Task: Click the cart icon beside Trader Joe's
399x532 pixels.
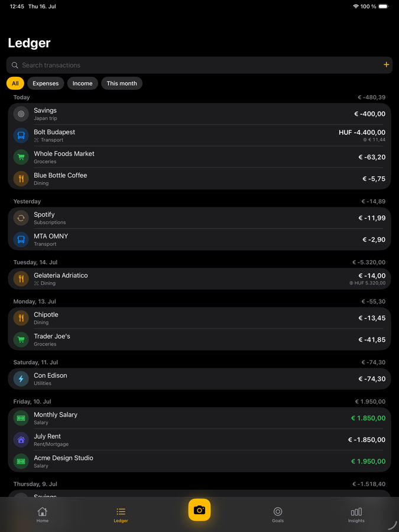Action: click(x=21, y=340)
